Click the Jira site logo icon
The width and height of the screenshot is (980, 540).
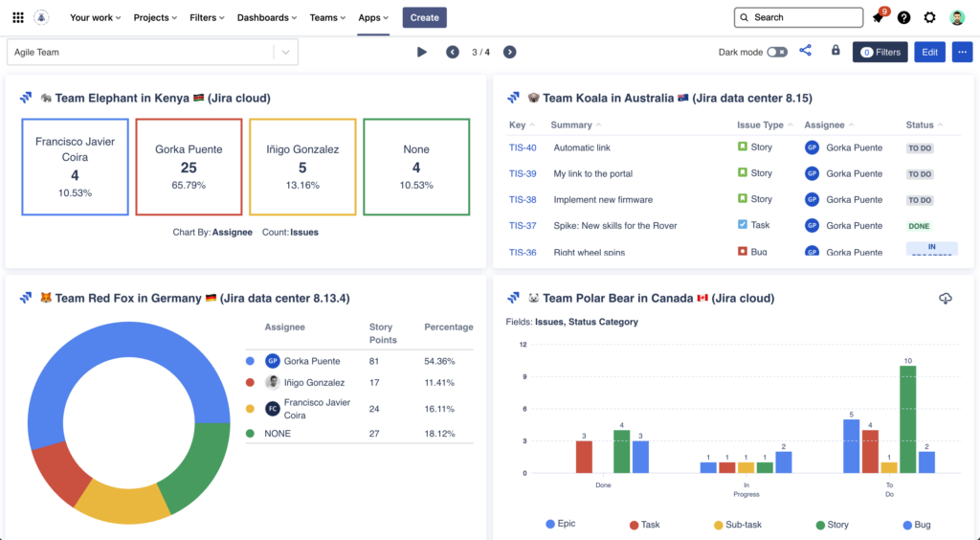point(41,17)
